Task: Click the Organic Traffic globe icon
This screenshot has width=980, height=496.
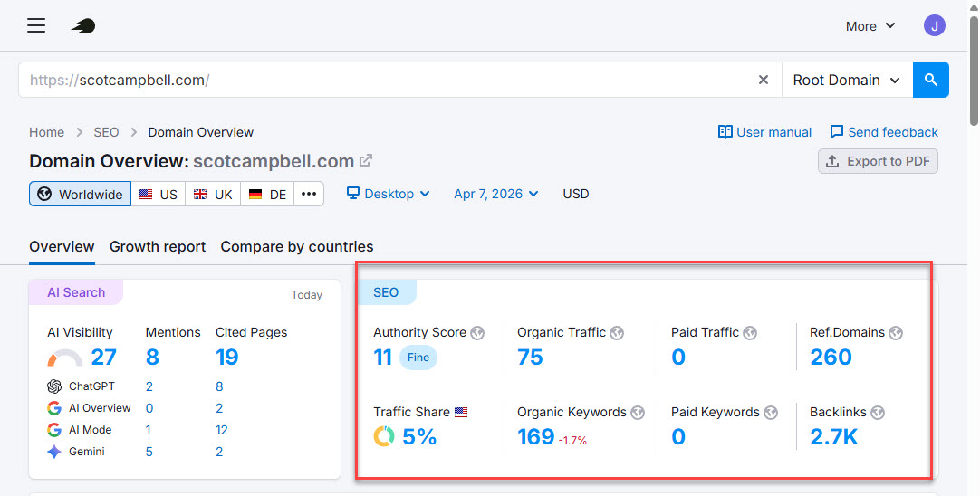Action: pos(617,333)
